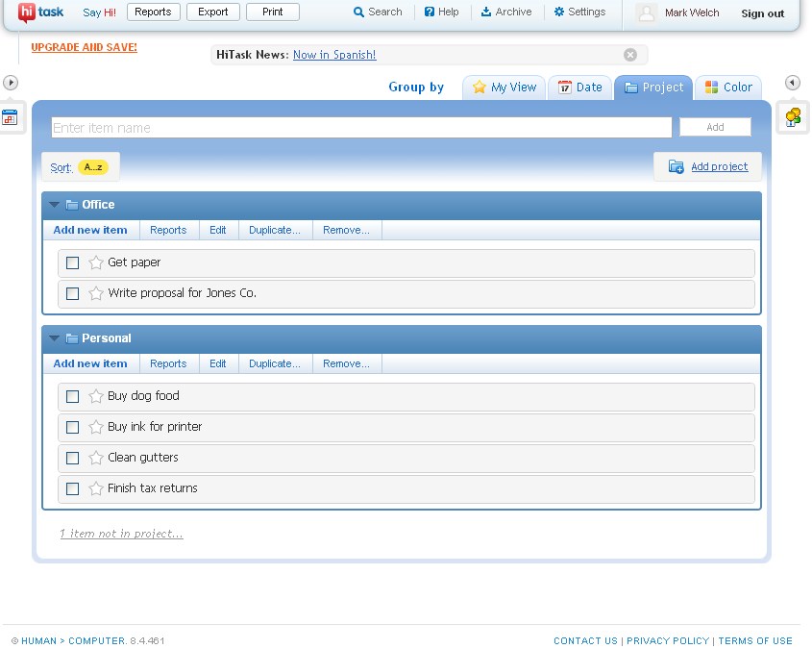The width and height of the screenshot is (812, 649).
Task: Click the Export button
Action: [x=212, y=12]
